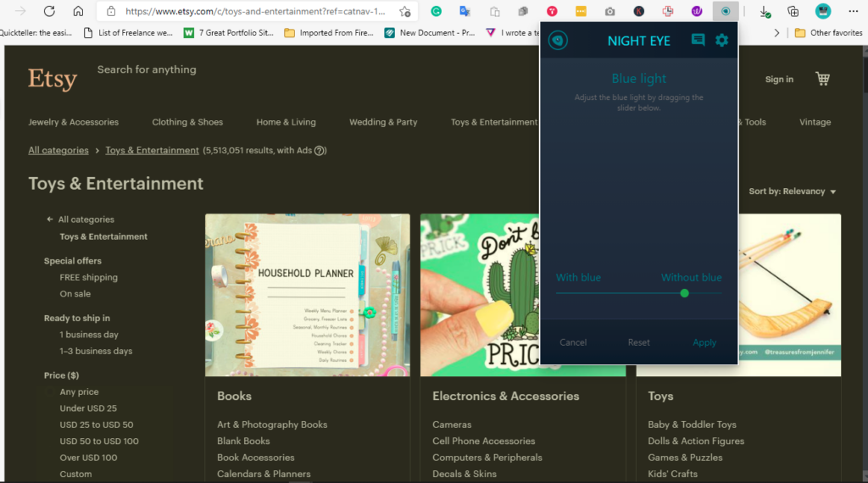Click the camera screenshot extension icon
The image size is (868, 483).
[x=609, y=11]
